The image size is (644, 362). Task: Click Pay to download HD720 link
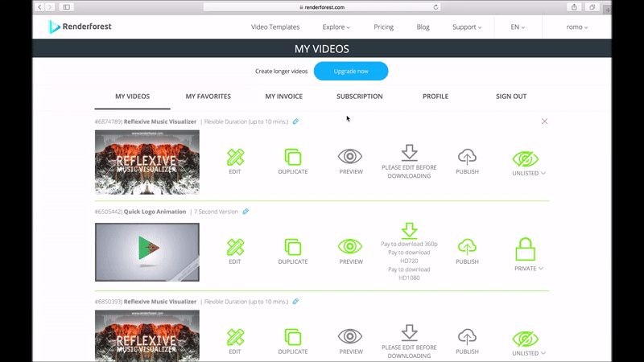coord(409,257)
